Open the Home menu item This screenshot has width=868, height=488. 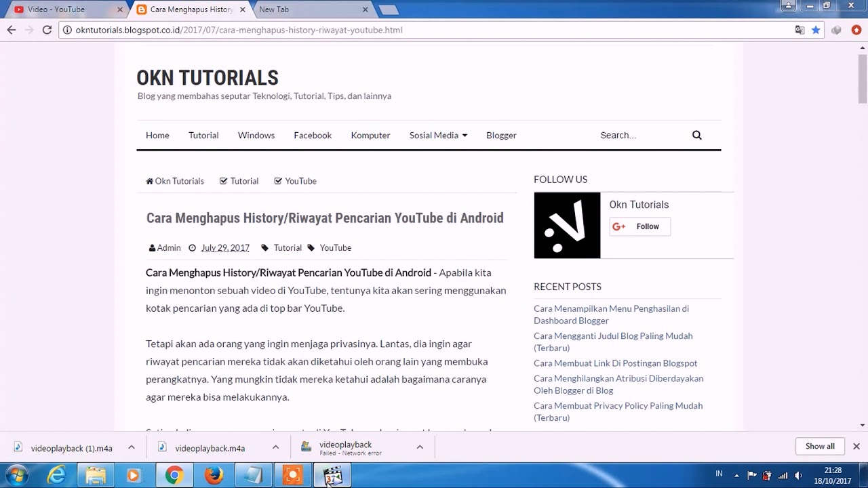coord(157,135)
